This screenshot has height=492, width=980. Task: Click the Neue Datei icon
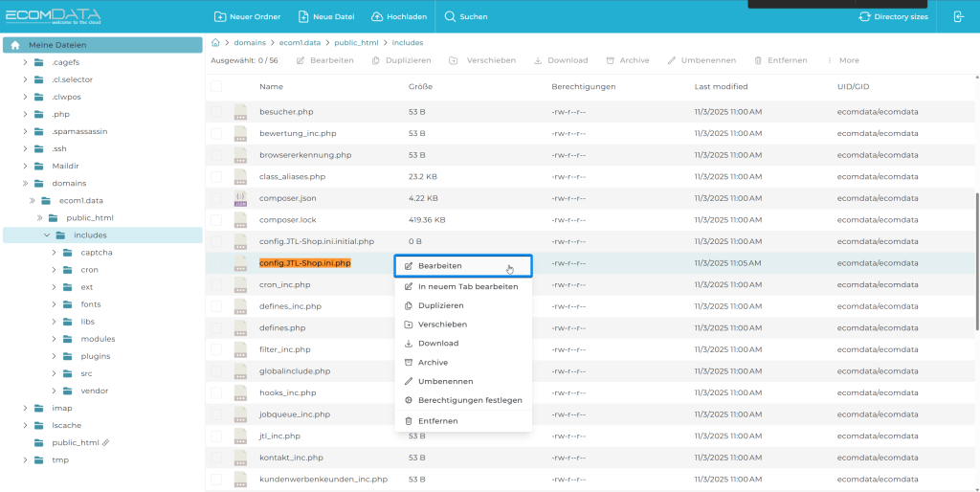[303, 16]
